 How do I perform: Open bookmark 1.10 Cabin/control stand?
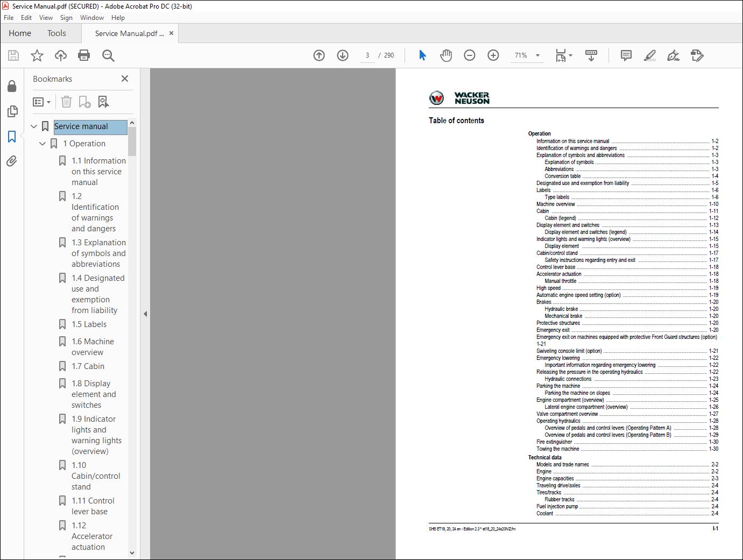(x=96, y=476)
